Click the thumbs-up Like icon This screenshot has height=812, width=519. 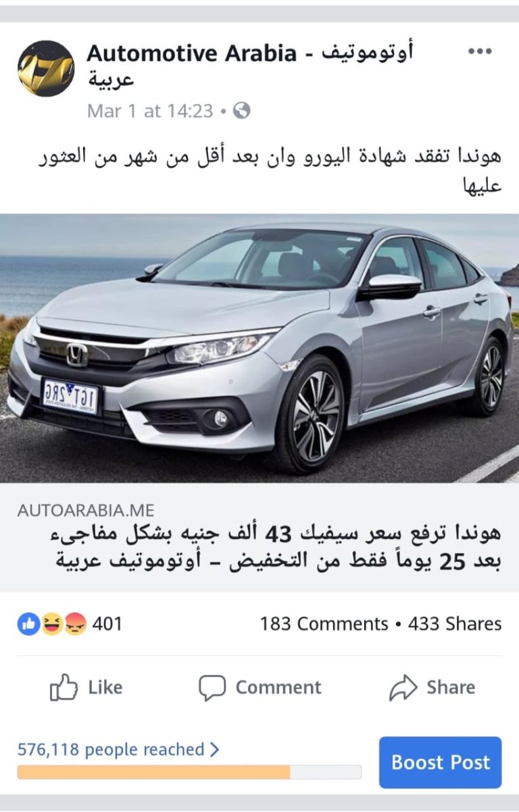pyautogui.click(x=64, y=687)
